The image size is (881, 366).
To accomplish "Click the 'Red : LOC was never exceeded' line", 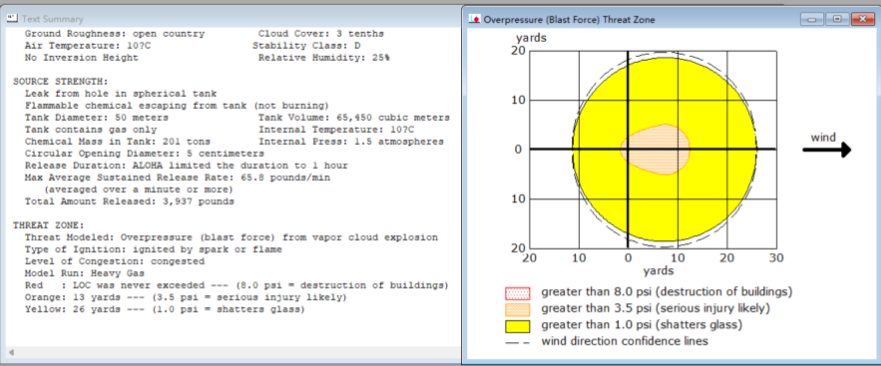I will point(237,285).
